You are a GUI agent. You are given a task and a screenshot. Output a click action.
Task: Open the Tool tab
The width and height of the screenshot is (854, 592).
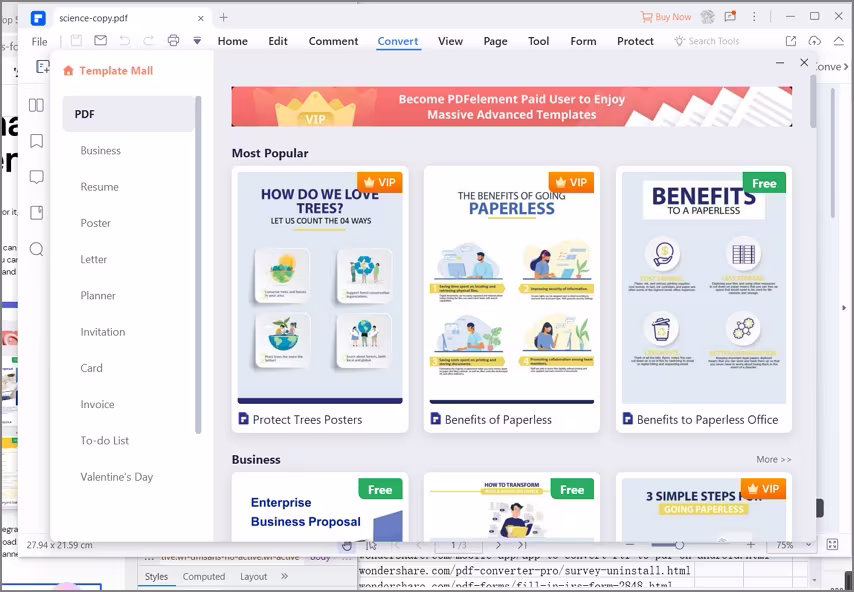tap(539, 41)
